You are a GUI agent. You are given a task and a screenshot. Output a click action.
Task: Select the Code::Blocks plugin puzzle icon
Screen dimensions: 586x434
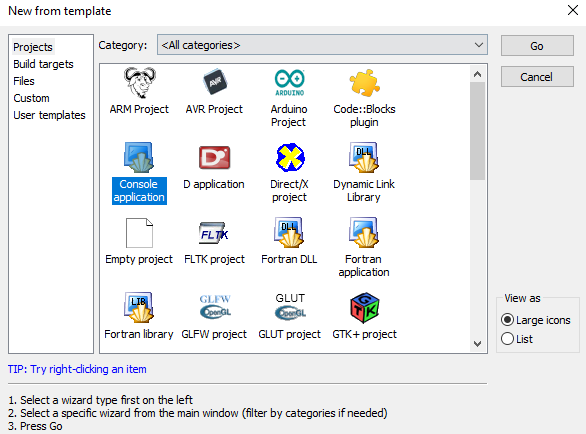coord(364,83)
